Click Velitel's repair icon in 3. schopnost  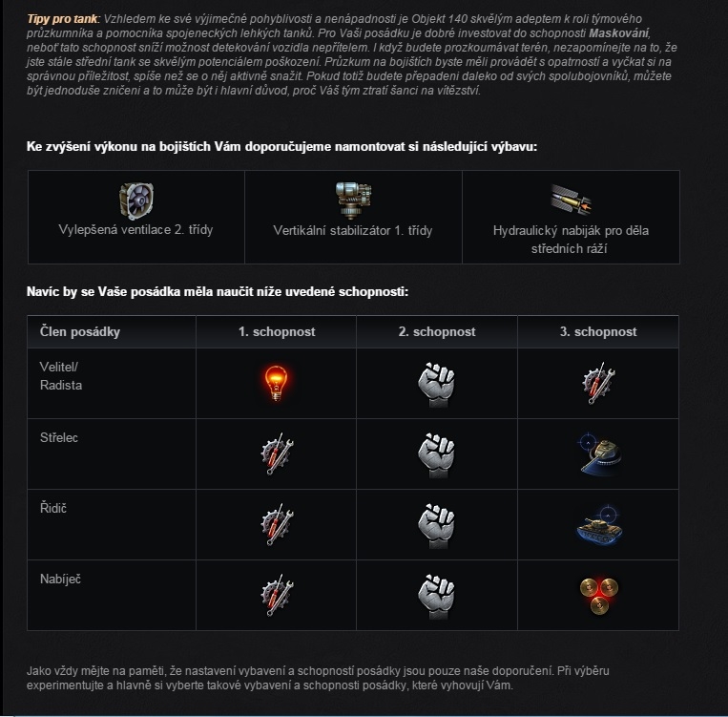(x=598, y=384)
